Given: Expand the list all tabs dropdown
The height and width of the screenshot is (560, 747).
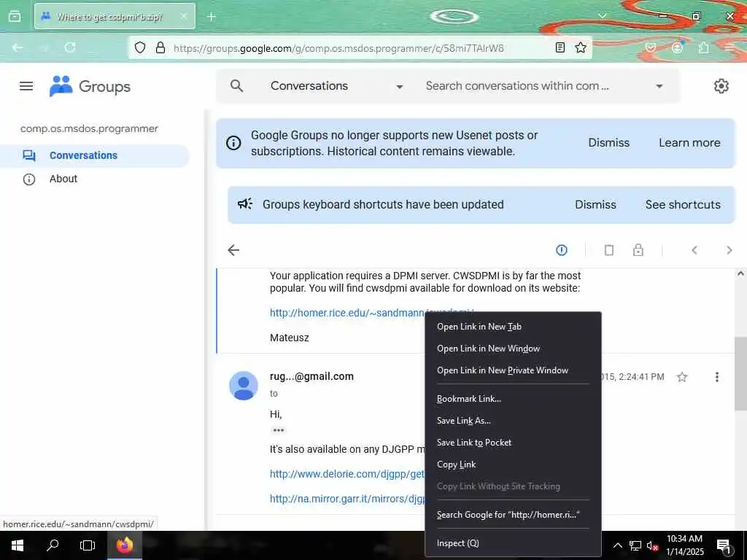Looking at the screenshot, I should [602, 16].
